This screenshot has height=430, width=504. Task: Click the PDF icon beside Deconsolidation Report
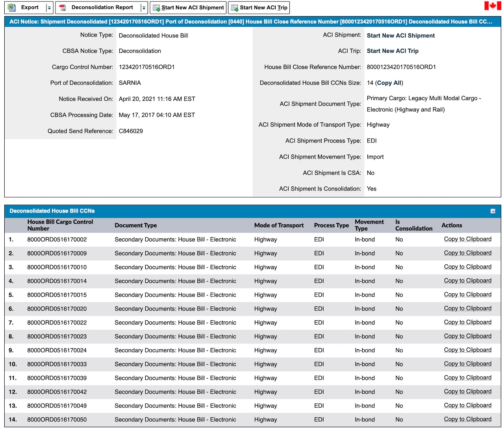click(62, 7)
